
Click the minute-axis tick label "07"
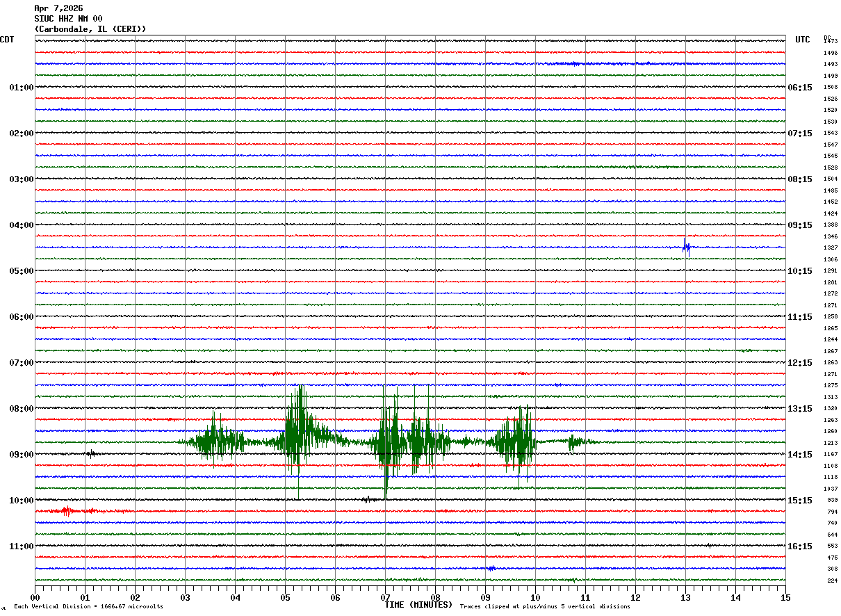pyautogui.click(x=386, y=597)
